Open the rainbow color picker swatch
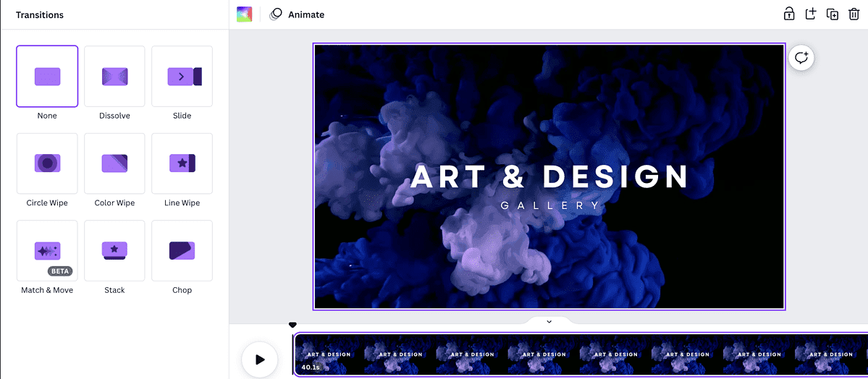The height and width of the screenshot is (379, 868). coord(244,14)
